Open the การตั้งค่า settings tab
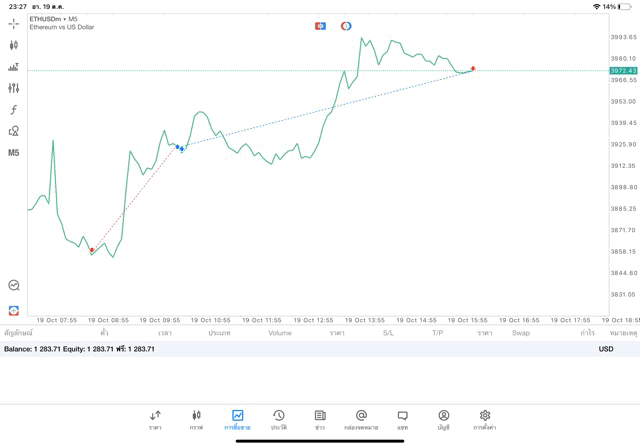This screenshot has height=447, width=640. 485,419
